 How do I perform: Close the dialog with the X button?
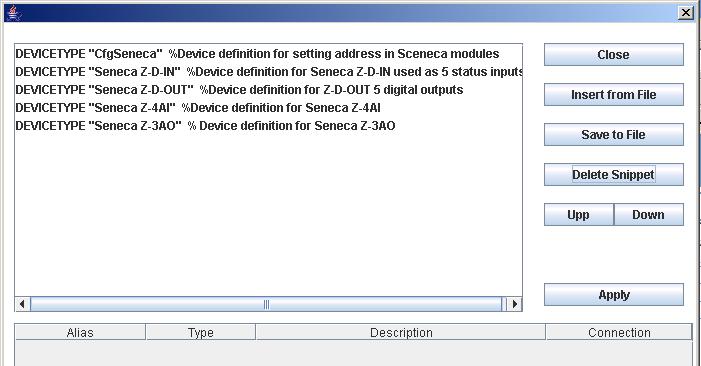[x=685, y=13]
